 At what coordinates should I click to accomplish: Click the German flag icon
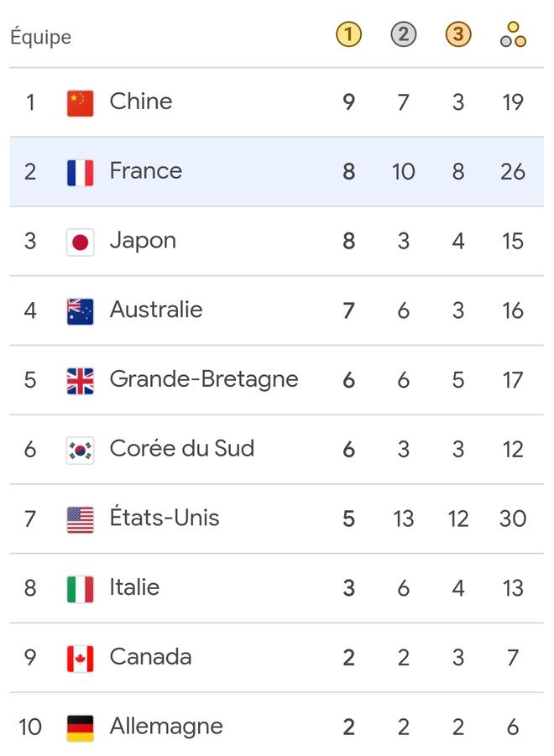coord(80,728)
